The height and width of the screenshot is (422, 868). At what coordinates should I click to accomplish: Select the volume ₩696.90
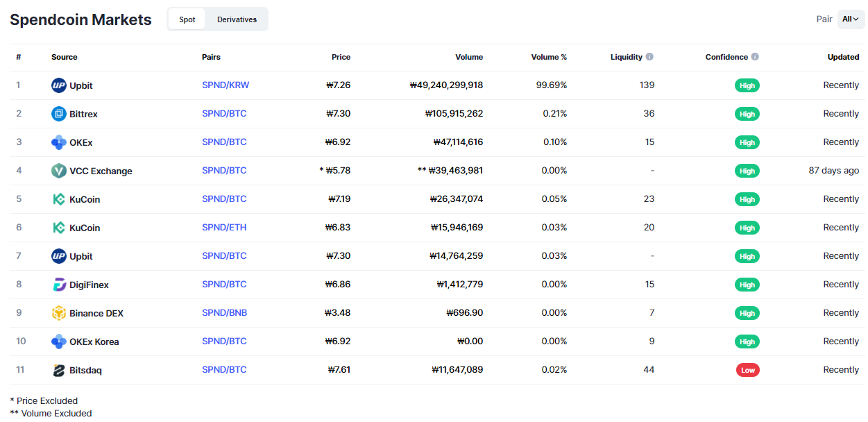point(465,313)
